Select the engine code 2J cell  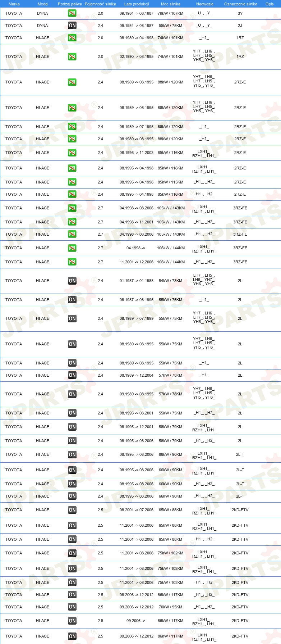tap(240, 26)
